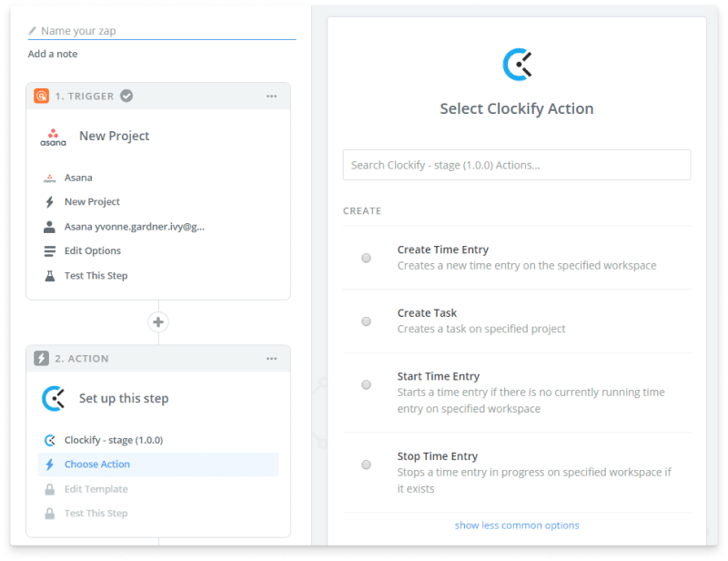This screenshot has height=561, width=728.
Task: Click the Set up this step heading
Action: click(x=124, y=398)
